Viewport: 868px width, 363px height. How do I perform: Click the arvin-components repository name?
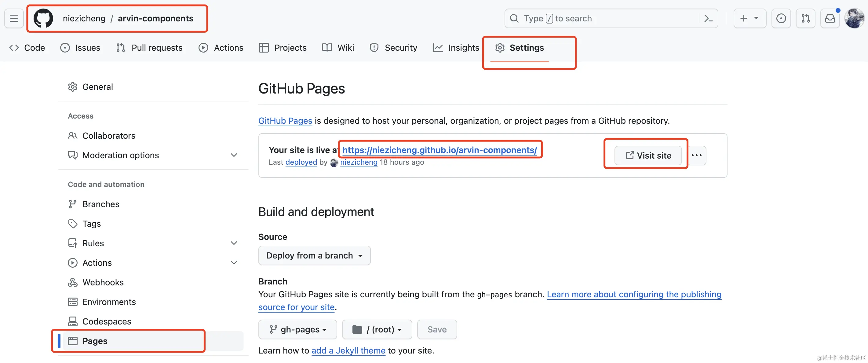point(156,19)
